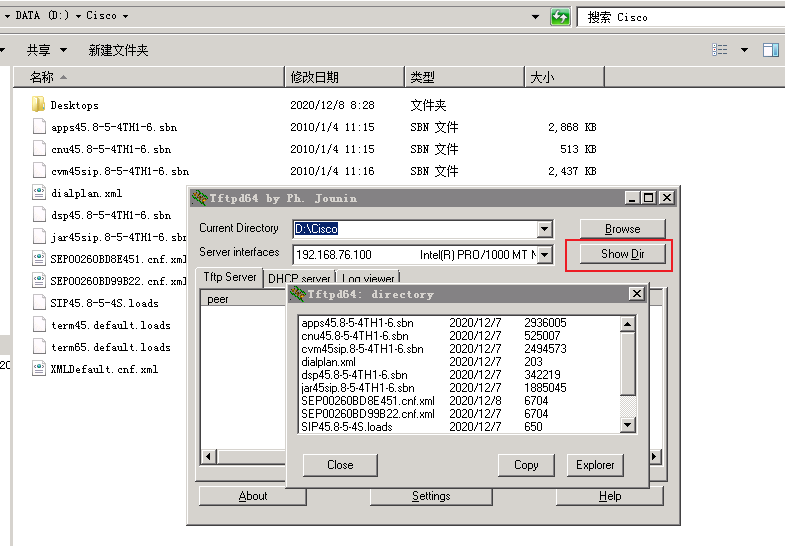
Task: Select apps45.8-5-4TH1-6.sbn row in directory dialog
Action: pyautogui.click(x=459, y=323)
